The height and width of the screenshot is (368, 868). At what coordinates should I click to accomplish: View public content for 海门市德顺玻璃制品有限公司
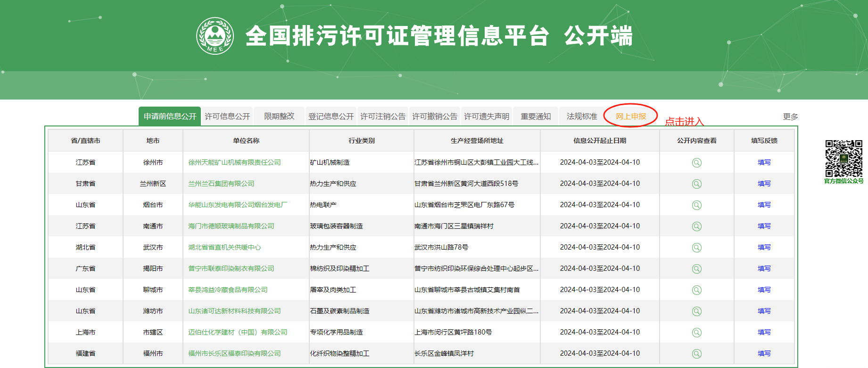pyautogui.click(x=696, y=226)
